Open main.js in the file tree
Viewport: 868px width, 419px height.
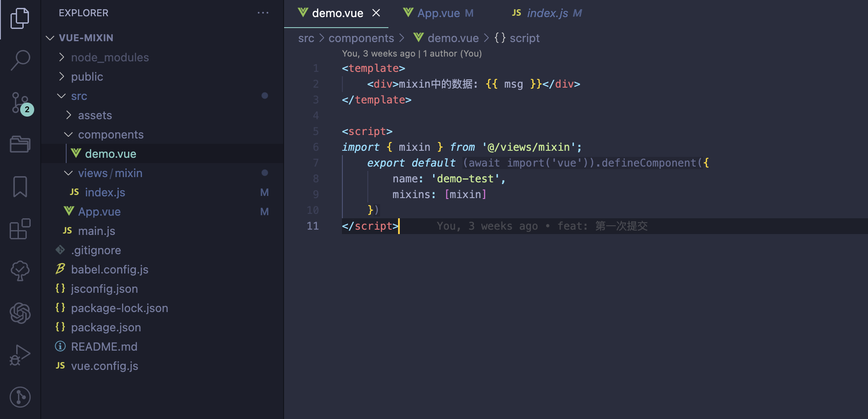tap(162, 231)
